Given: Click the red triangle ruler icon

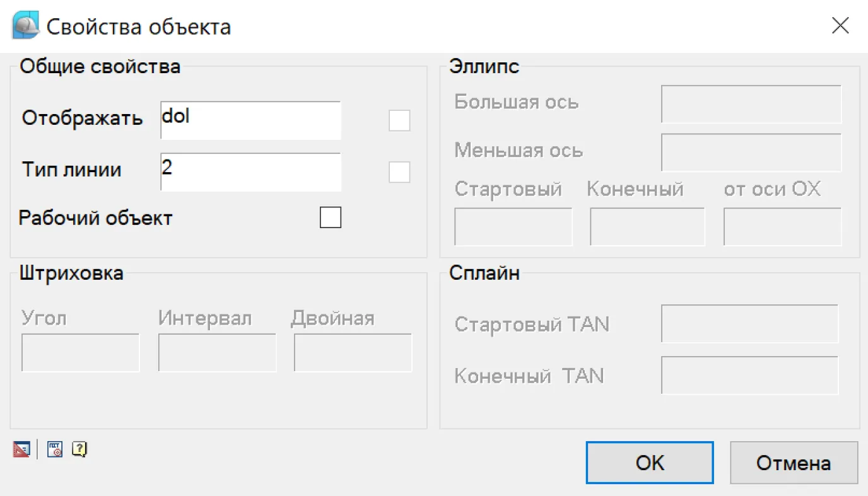Looking at the screenshot, I should pyautogui.click(x=21, y=449).
